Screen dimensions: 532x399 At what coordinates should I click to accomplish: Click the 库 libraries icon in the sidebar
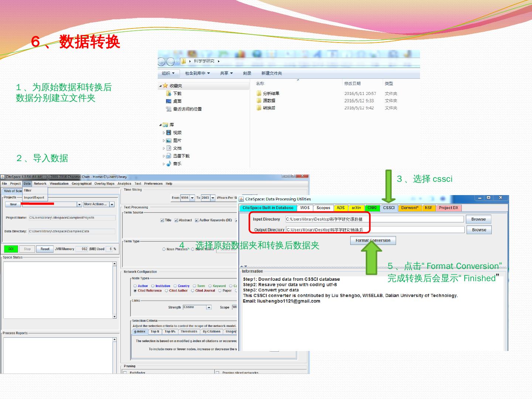[166, 125]
